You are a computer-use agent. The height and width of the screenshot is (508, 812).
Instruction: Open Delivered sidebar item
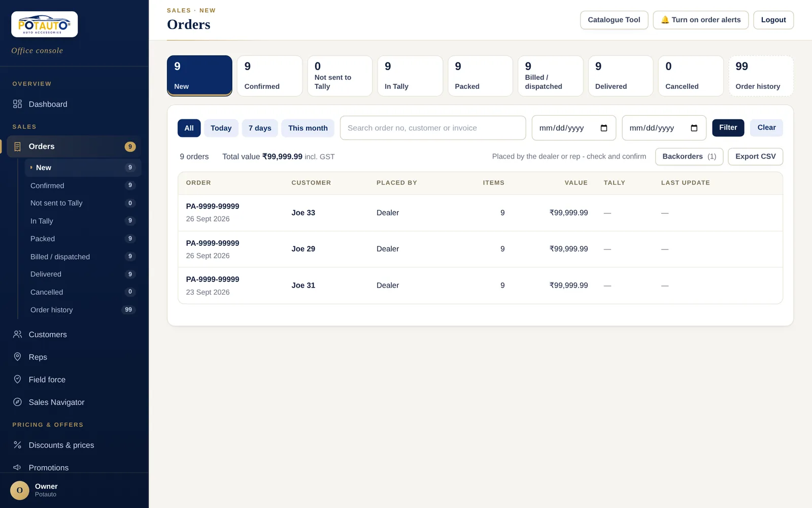[83, 274]
